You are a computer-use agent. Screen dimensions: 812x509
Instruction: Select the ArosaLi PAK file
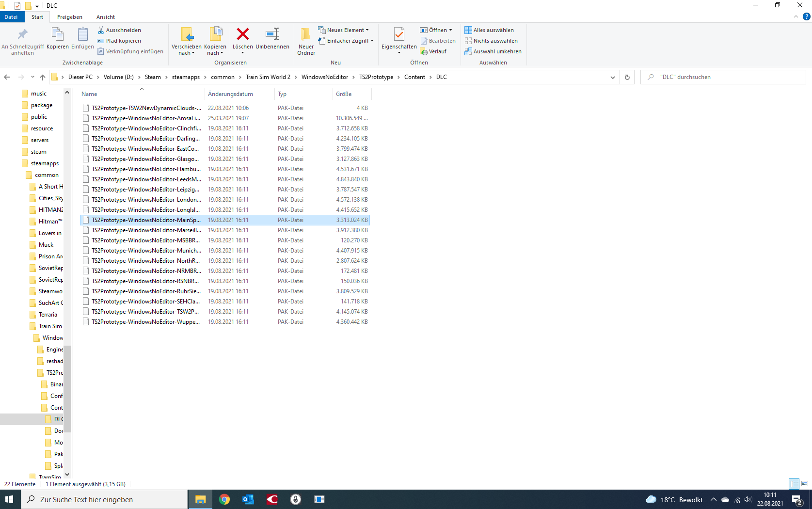click(x=225, y=118)
